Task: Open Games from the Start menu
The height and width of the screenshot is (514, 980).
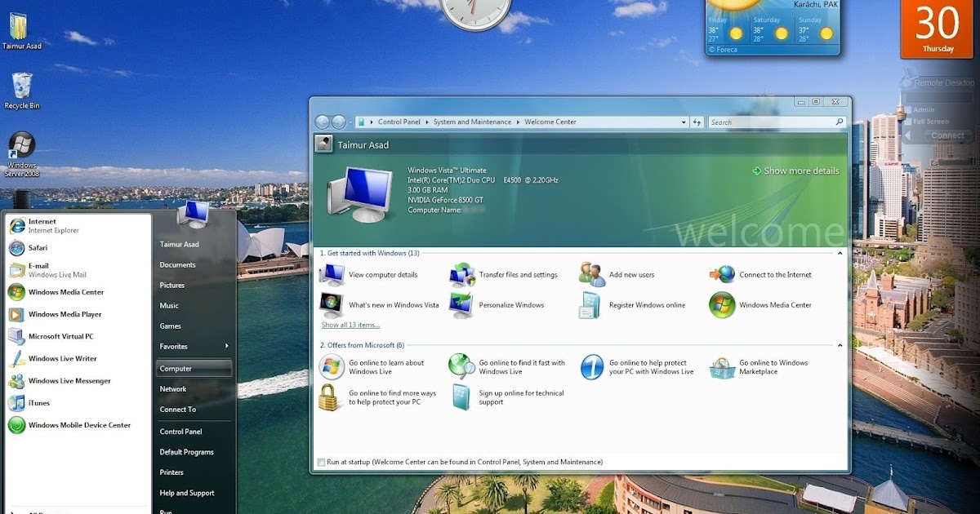Action: (169, 326)
